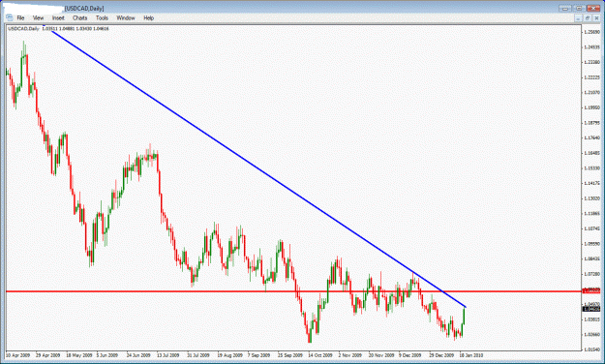The height and width of the screenshot is (364, 605).
Task: Open the Window menu
Action: tap(126, 17)
